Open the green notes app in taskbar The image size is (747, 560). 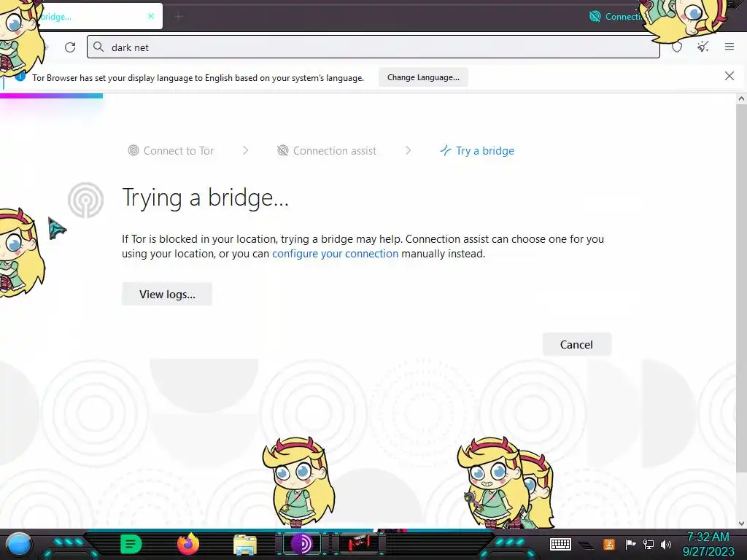pyautogui.click(x=131, y=544)
